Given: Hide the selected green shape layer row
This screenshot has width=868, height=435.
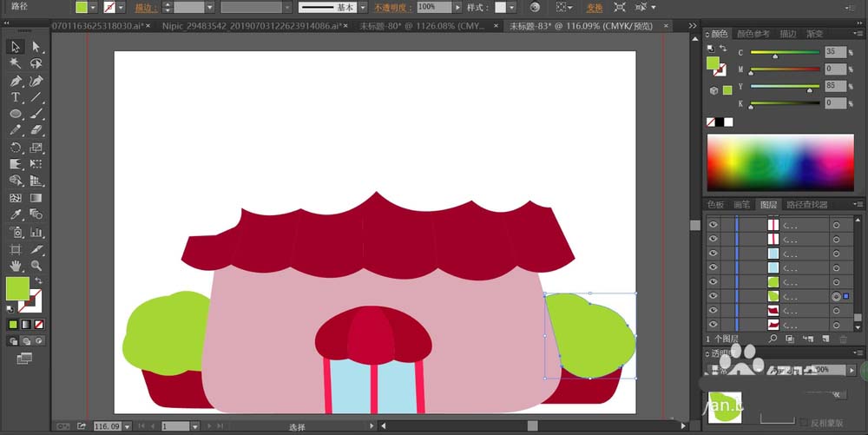Looking at the screenshot, I should pos(713,296).
